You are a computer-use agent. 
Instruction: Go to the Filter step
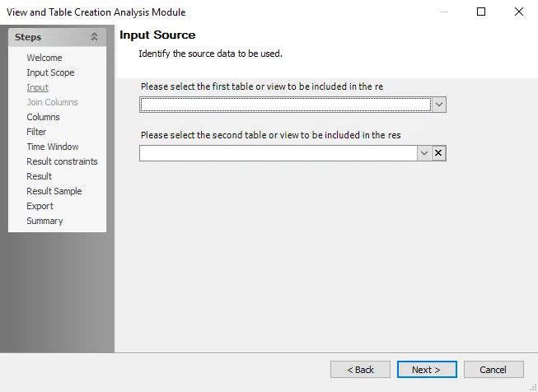36,132
